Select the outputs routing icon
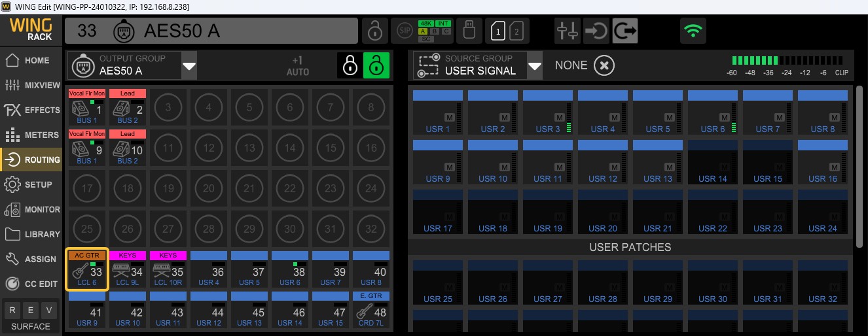The image size is (868, 336). coord(625,31)
